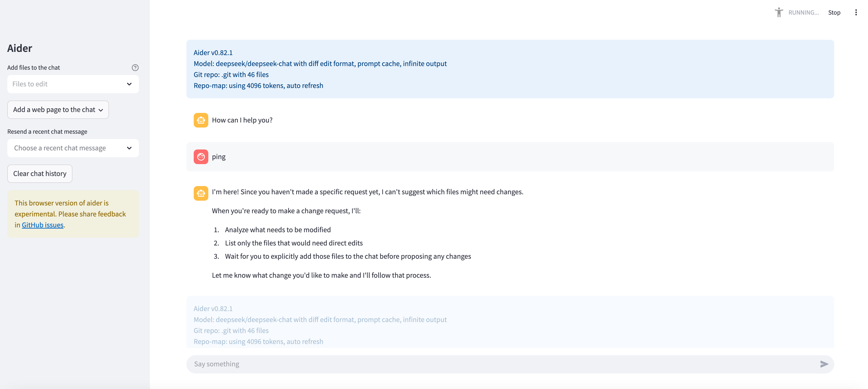Click "I'm here! Since you haven't made" sentence
The image size is (868, 389).
point(368,192)
